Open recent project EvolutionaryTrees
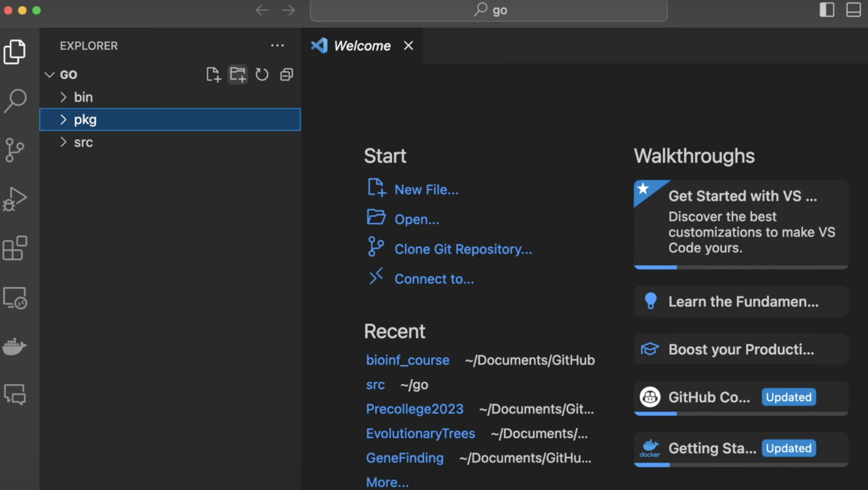The width and height of the screenshot is (868, 490). [420, 434]
